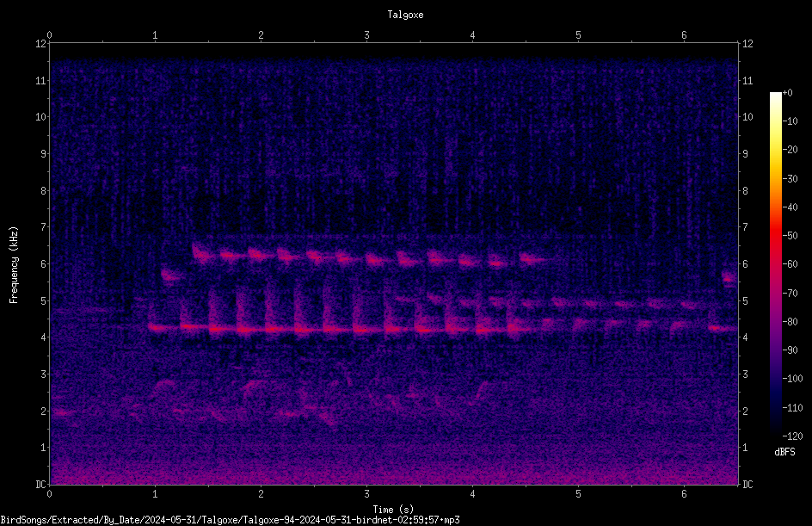This screenshot has width=812, height=526.
Task: Click the -100 dBFS level on the color scale
Action: pos(792,379)
